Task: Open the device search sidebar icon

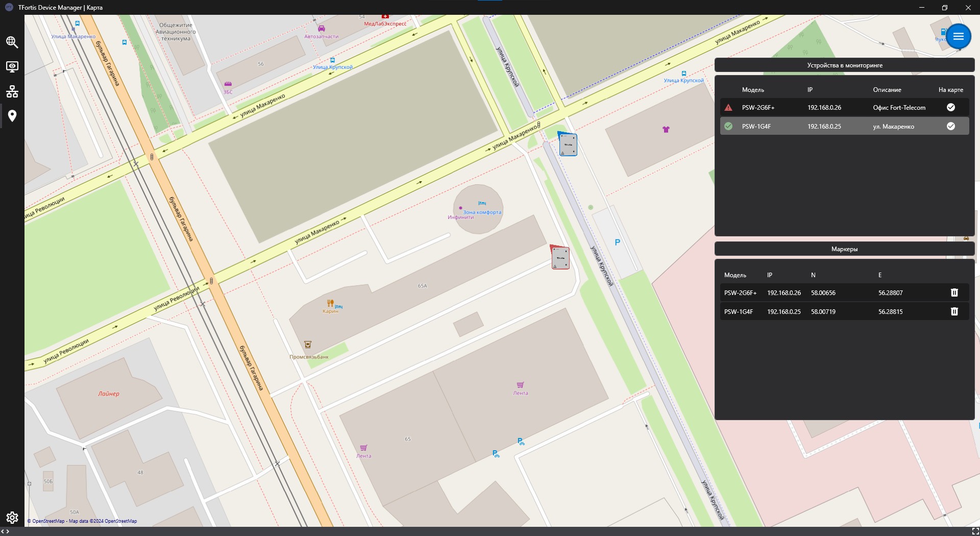Action: [12, 42]
